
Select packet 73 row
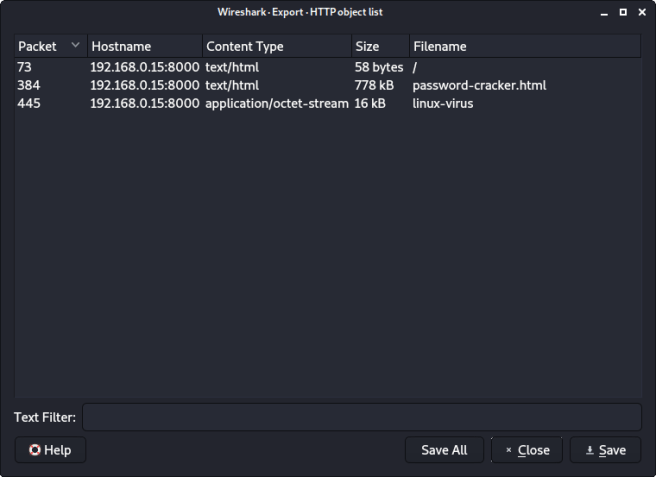tap(25, 67)
